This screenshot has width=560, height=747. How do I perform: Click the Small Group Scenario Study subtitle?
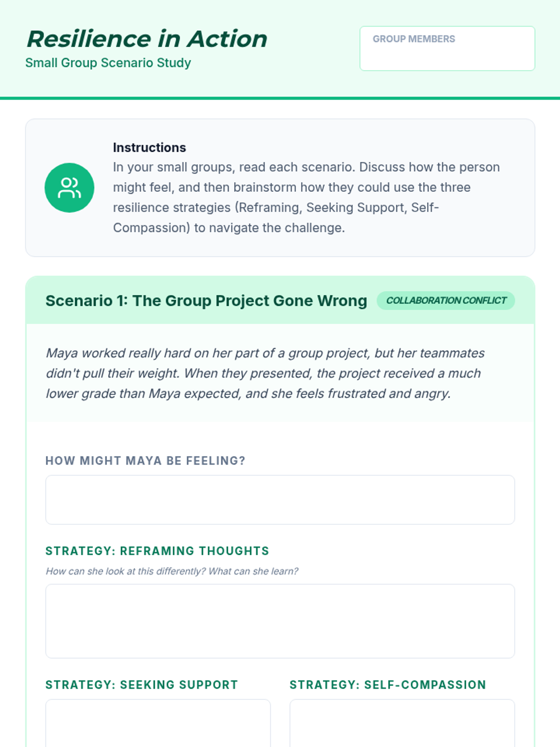pos(108,63)
